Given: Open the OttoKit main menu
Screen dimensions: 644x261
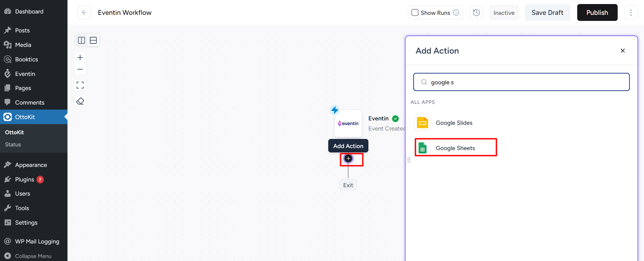Looking at the screenshot, I should 34,117.
